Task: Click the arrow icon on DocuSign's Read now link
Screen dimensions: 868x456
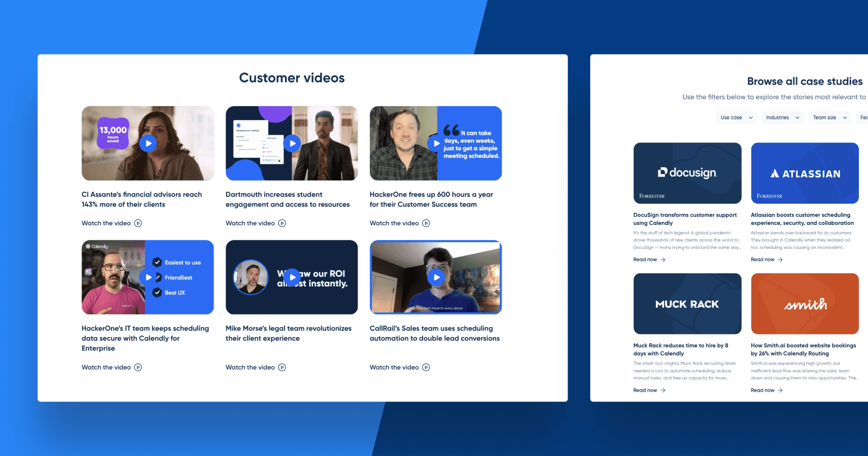Action: click(664, 259)
